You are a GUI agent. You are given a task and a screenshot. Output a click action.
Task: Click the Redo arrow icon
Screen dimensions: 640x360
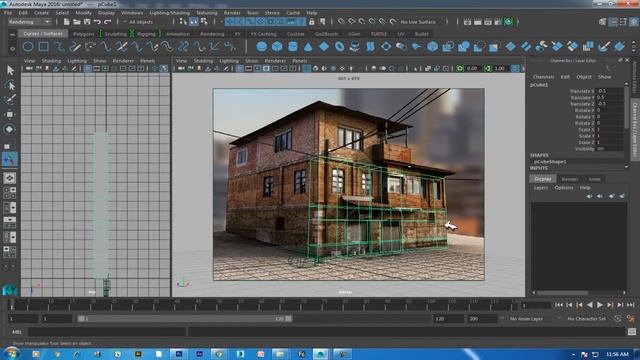(x=108, y=22)
